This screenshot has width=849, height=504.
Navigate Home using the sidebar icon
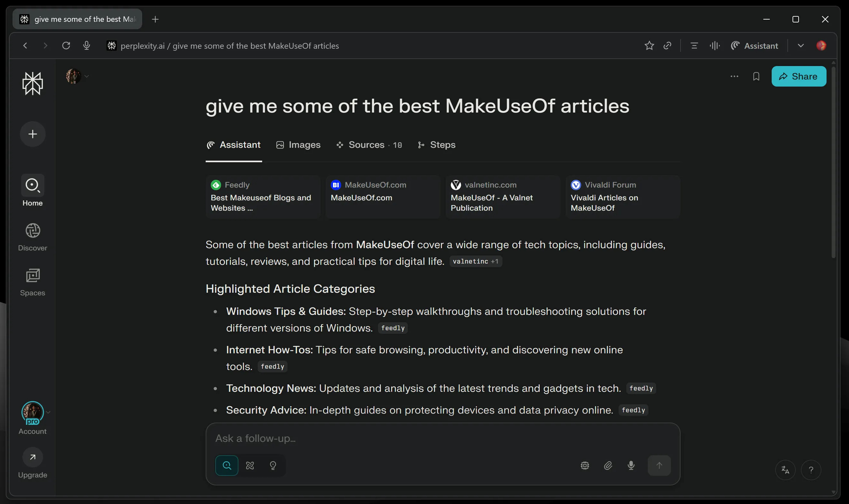32,191
